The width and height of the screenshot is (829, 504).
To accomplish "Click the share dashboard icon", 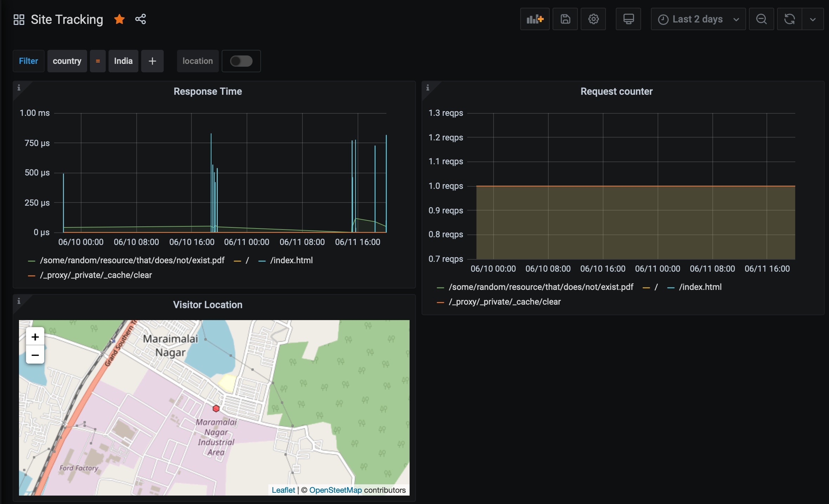I will (141, 19).
